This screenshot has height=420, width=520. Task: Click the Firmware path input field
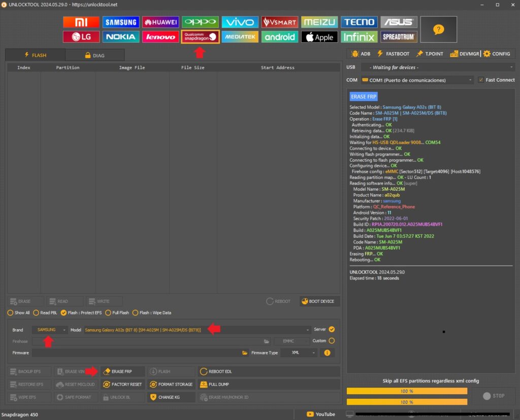tap(137, 353)
